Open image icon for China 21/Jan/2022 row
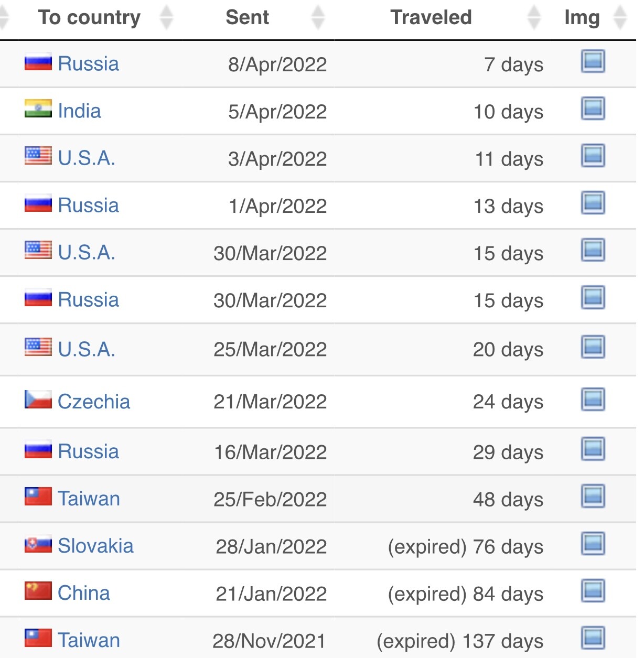Image resolution: width=644 pixels, height=658 pixels. point(593,591)
